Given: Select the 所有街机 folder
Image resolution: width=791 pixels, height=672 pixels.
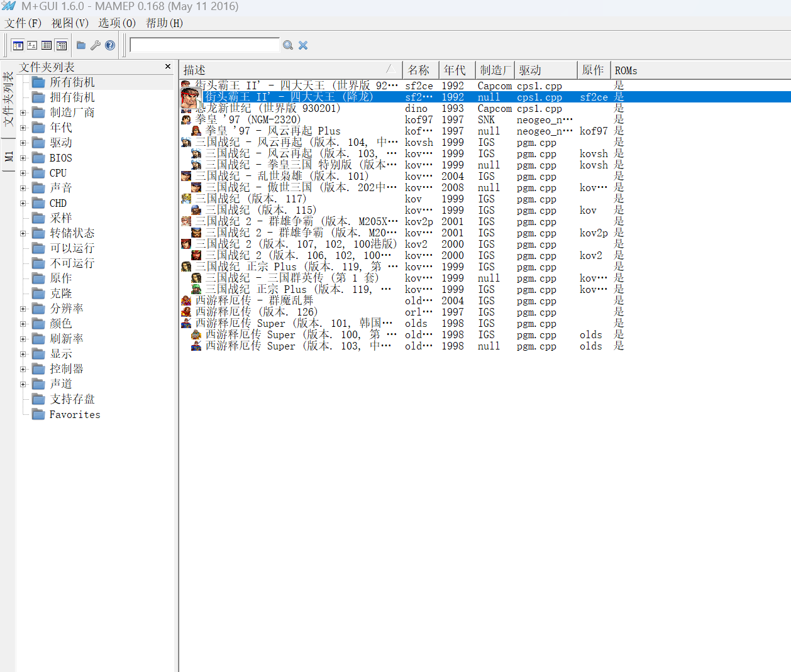Looking at the screenshot, I should [x=72, y=82].
